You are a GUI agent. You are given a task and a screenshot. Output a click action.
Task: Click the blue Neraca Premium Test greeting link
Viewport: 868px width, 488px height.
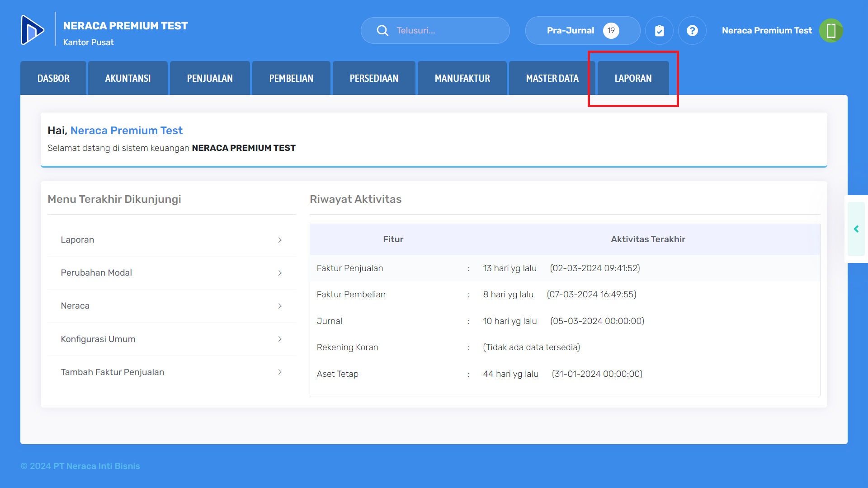click(126, 131)
